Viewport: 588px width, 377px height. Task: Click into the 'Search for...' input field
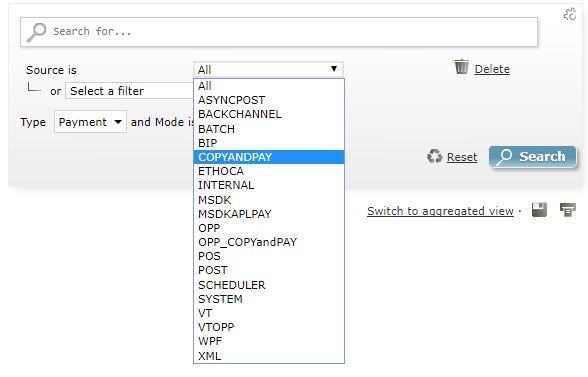(x=279, y=32)
